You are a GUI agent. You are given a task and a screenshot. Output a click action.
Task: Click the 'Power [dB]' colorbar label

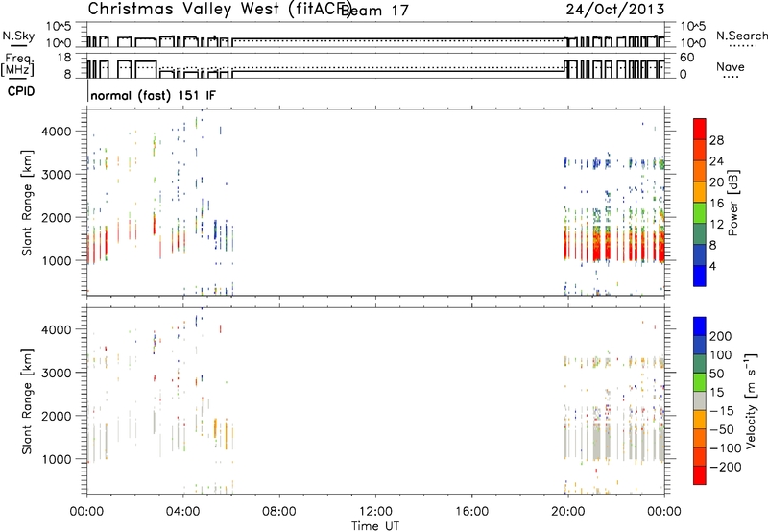[733, 203]
